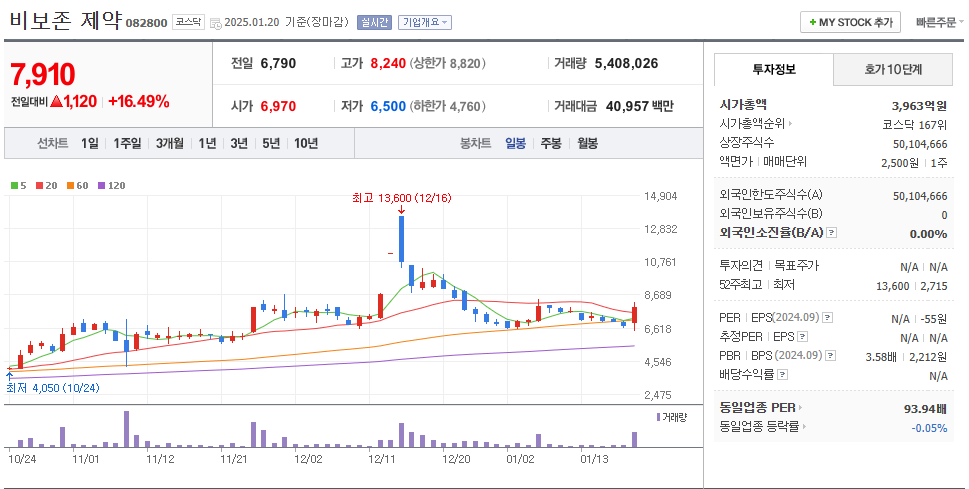Open the 기업개요 dropdown

click(425, 22)
